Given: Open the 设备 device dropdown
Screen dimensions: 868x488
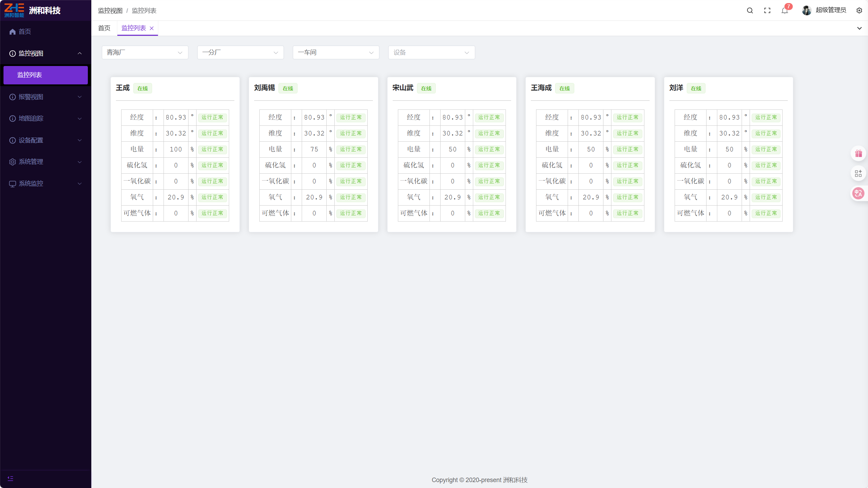Looking at the screenshot, I should pos(431,52).
